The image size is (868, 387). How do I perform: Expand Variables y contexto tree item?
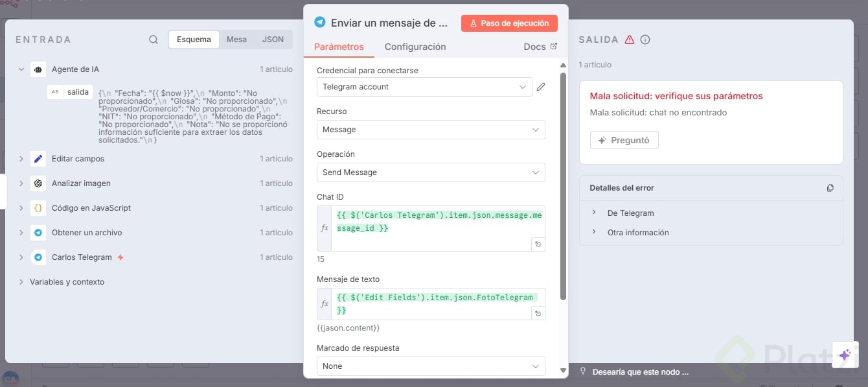67,282
